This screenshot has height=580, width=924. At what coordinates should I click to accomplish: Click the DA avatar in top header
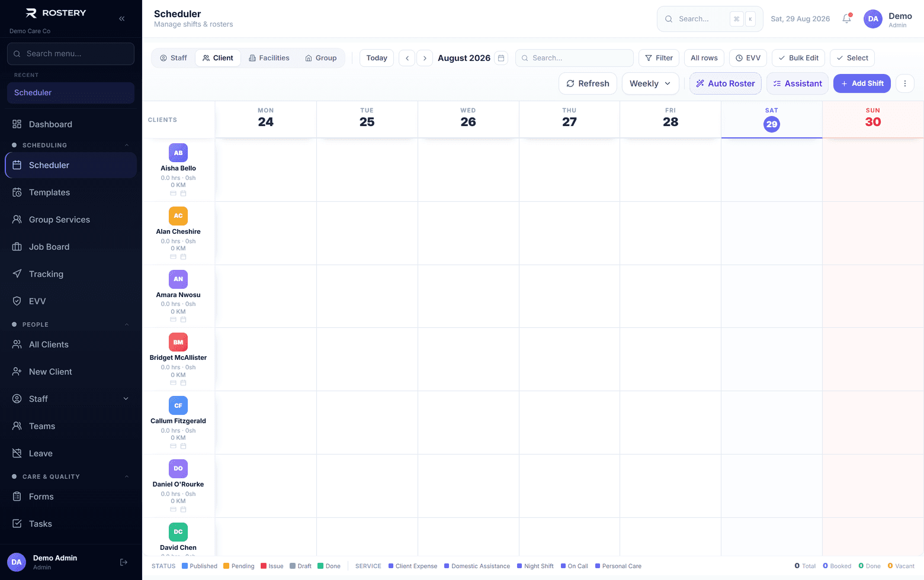click(873, 19)
